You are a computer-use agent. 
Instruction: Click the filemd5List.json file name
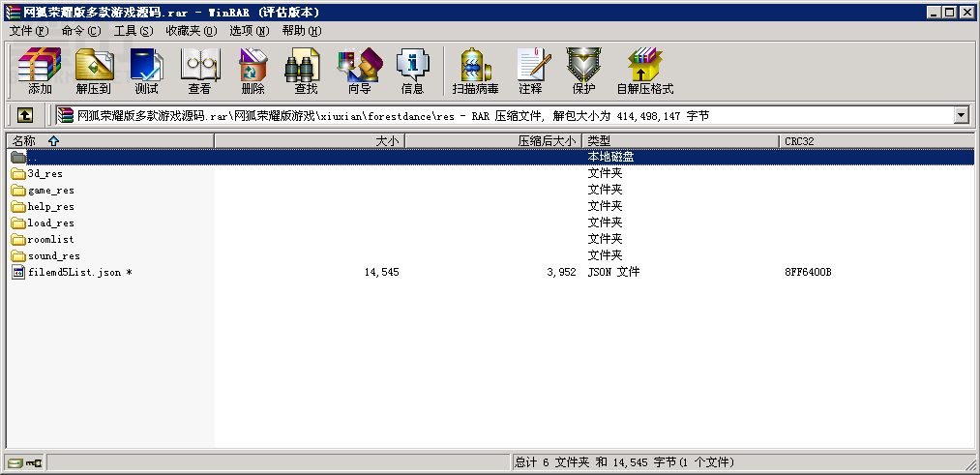[80, 272]
